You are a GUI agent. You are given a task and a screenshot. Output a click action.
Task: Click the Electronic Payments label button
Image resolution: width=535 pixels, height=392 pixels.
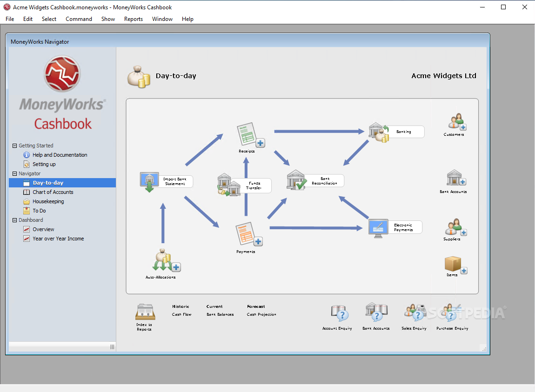(x=405, y=227)
